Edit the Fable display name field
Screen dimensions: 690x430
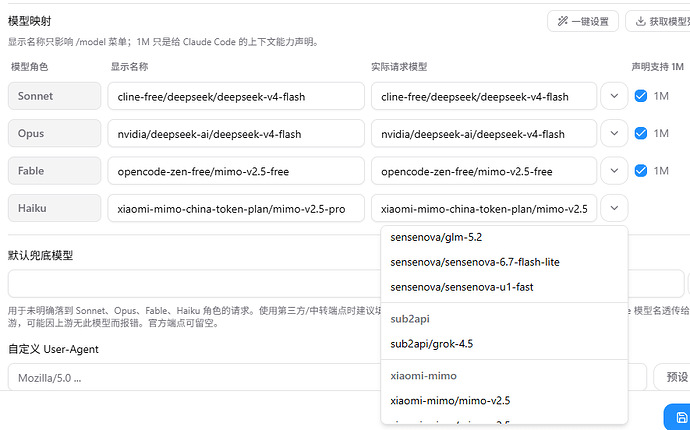[236, 170]
